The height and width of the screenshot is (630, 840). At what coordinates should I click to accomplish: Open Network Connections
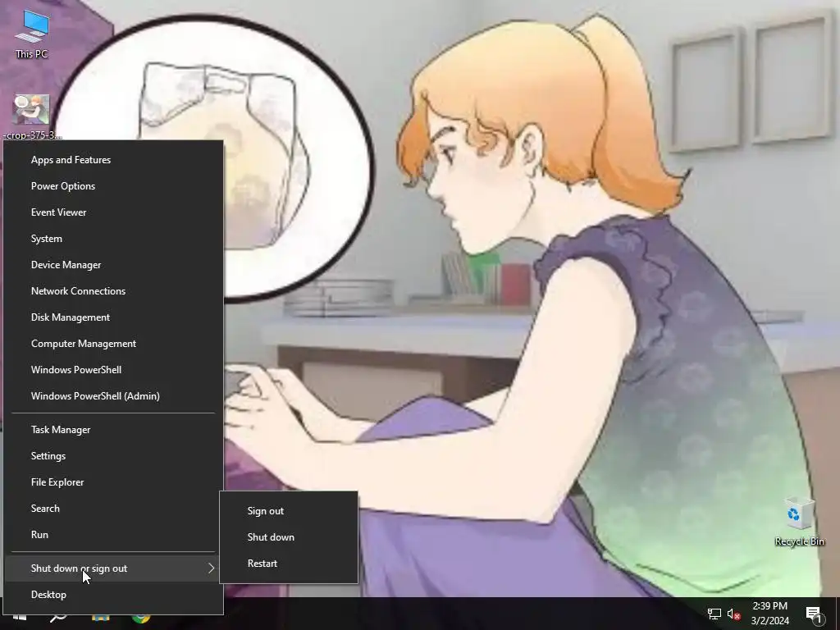coord(113,291)
